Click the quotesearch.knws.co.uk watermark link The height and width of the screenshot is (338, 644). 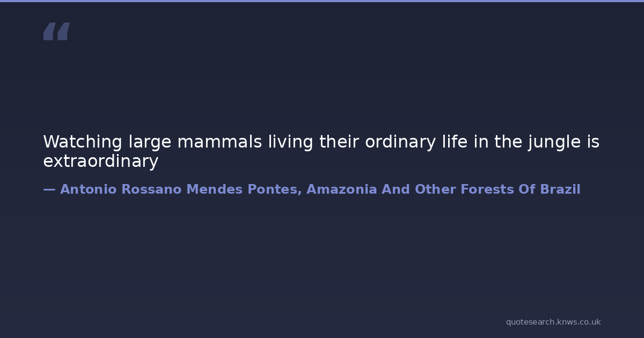(553, 322)
